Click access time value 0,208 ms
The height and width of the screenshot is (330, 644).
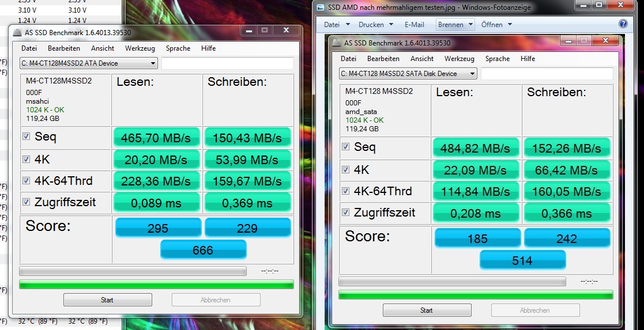click(476, 213)
